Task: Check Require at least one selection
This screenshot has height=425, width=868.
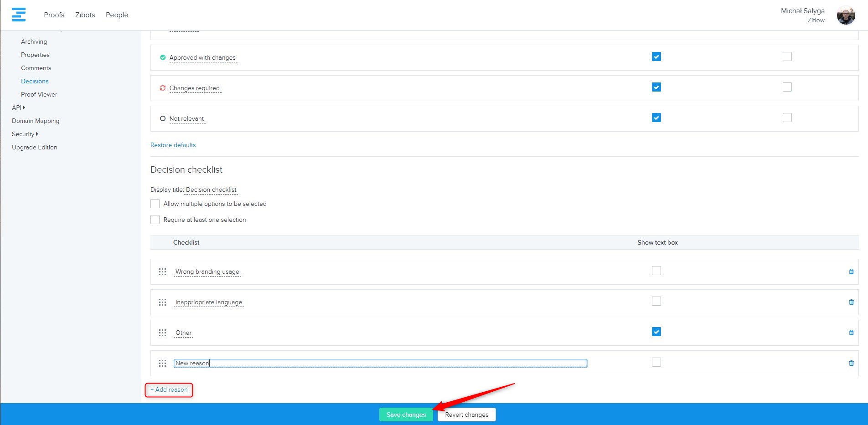Action: [155, 220]
